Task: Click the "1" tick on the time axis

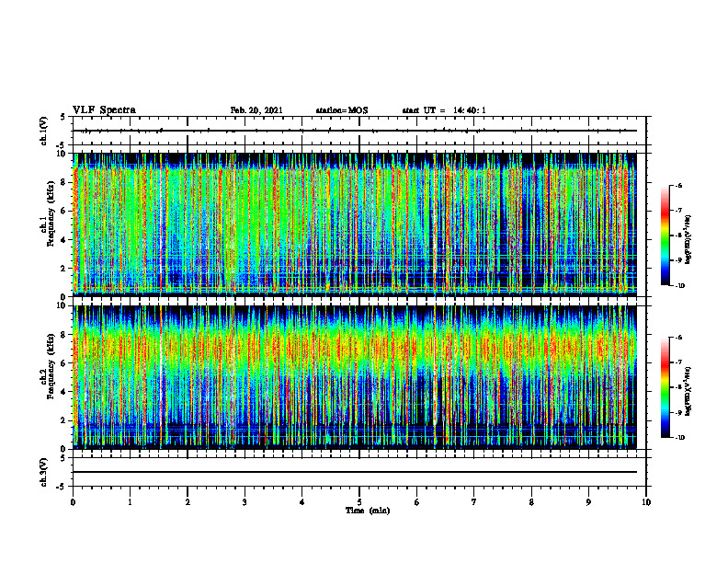Action: tap(130, 502)
